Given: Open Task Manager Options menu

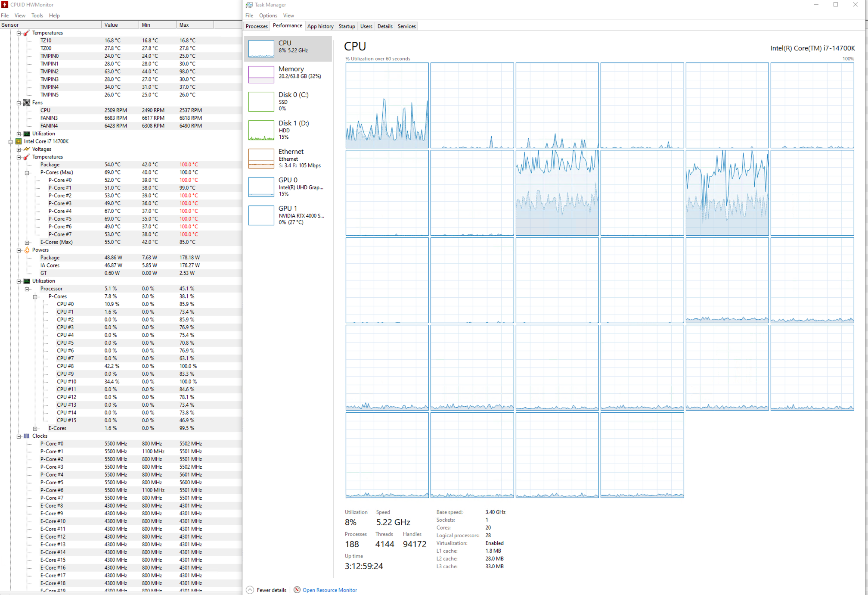Looking at the screenshot, I should (268, 16).
